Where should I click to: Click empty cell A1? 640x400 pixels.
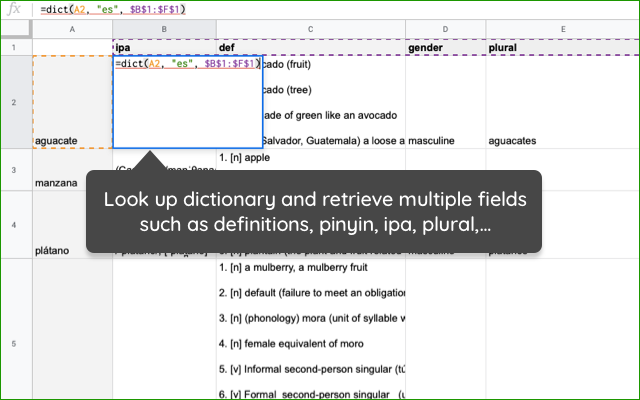point(72,47)
